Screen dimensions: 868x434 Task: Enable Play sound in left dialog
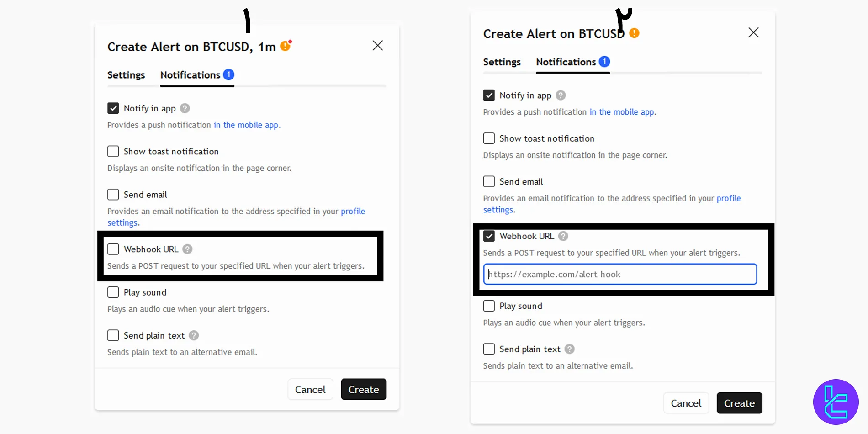[113, 292]
